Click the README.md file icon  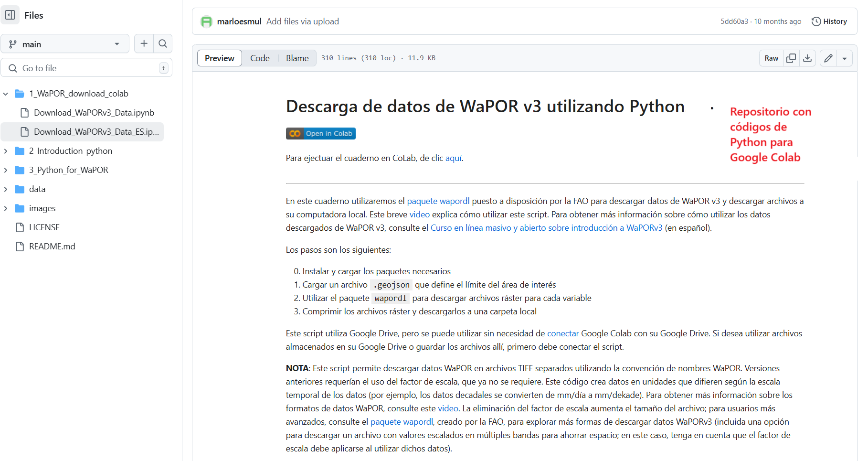tap(20, 247)
